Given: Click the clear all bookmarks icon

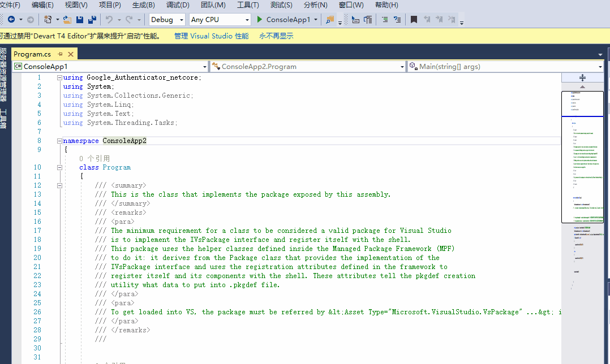Looking at the screenshot, I should click(x=452, y=19).
